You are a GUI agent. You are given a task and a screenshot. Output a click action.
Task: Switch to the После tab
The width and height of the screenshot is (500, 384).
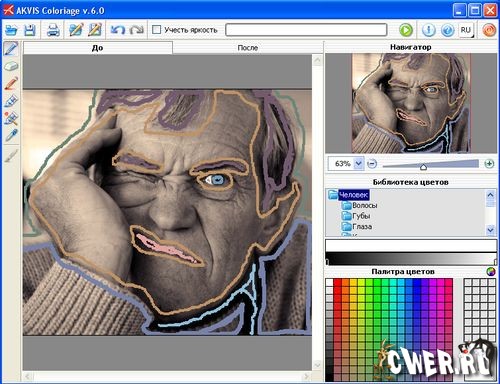(248, 48)
